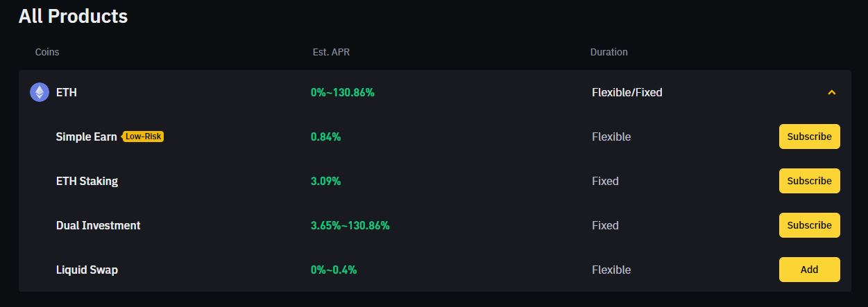Click the Ethereum coin logo icon
This screenshot has width=868, height=307.
[40, 92]
